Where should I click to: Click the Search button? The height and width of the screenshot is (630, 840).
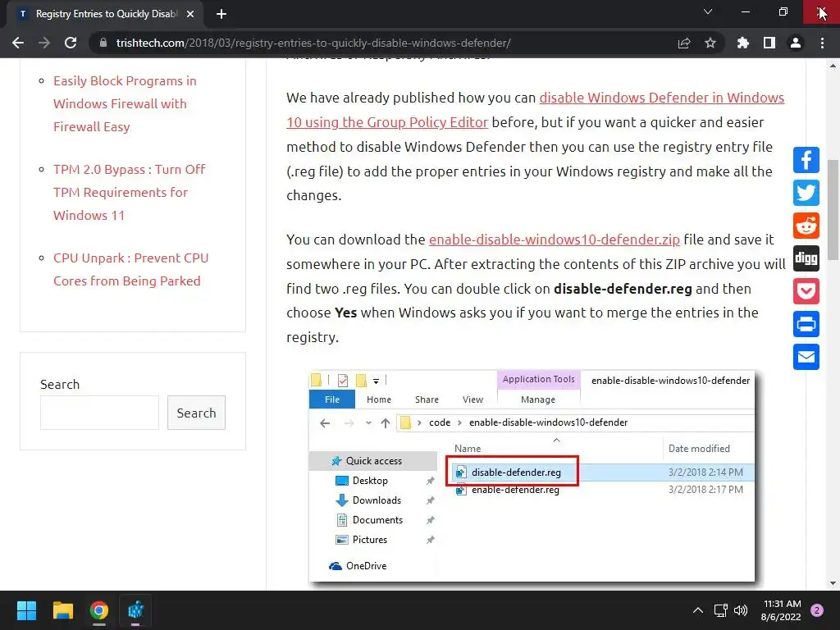pos(197,413)
